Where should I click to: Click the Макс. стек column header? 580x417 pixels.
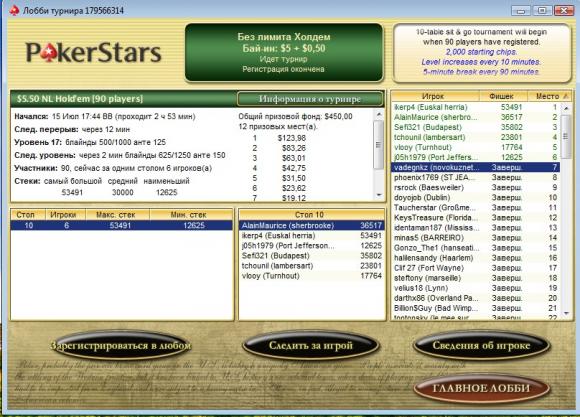[x=118, y=215]
